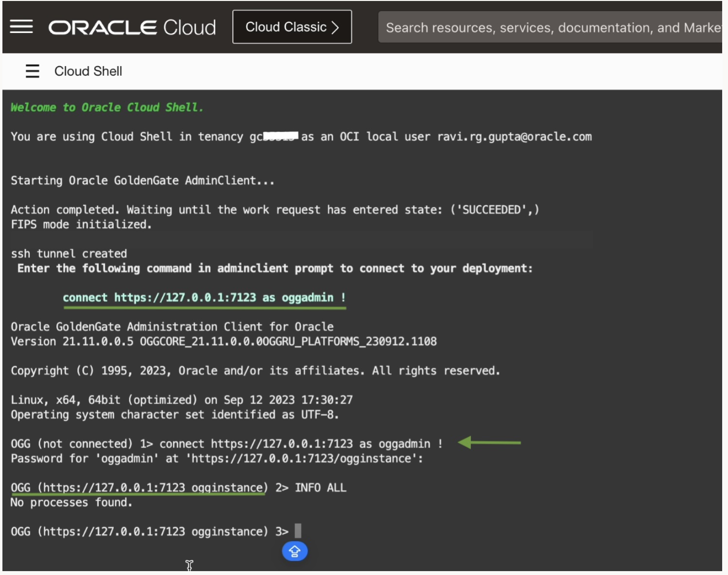The height and width of the screenshot is (575, 728).
Task: Open the Cloud Classic button
Action: point(292,27)
